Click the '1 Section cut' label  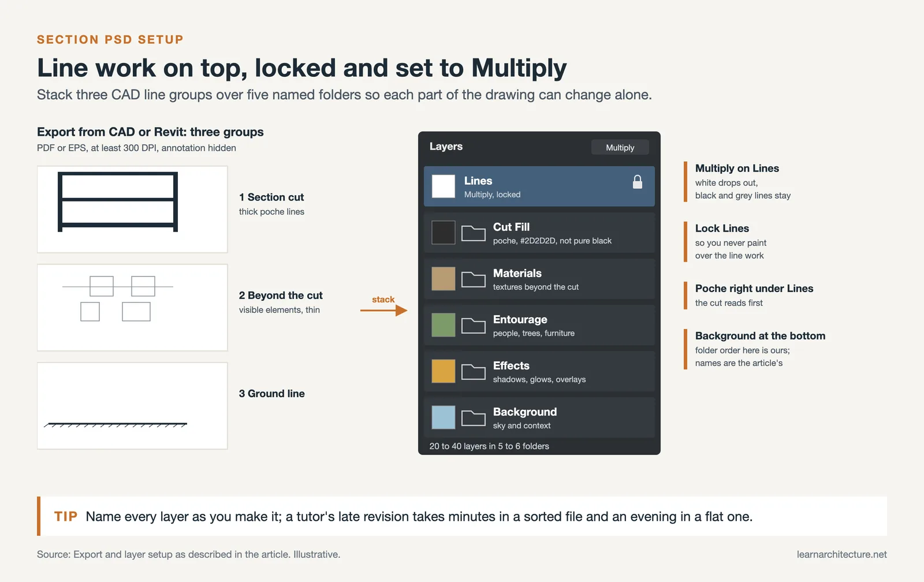tap(271, 197)
